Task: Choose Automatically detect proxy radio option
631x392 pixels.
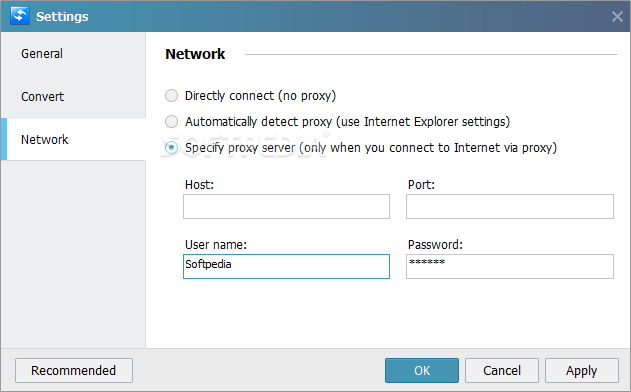Action: click(x=171, y=121)
